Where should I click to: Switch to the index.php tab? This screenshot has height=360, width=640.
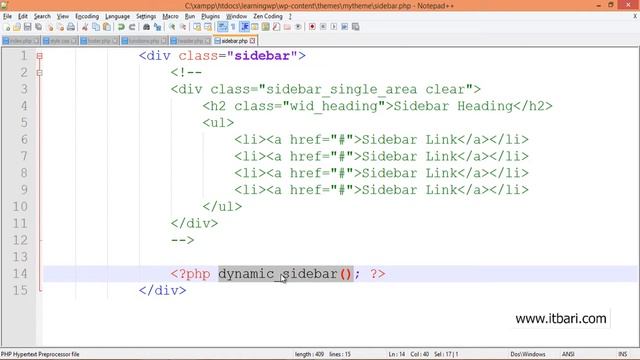20,41
